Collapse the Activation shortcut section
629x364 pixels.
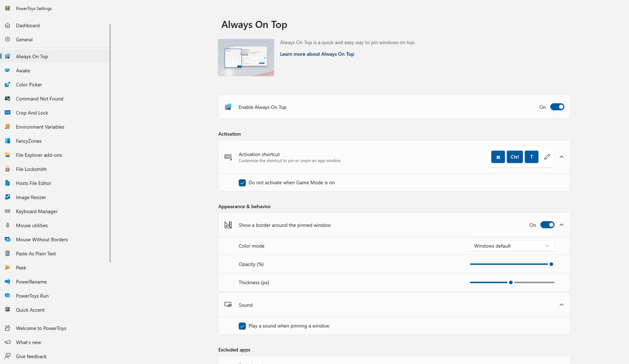point(561,157)
